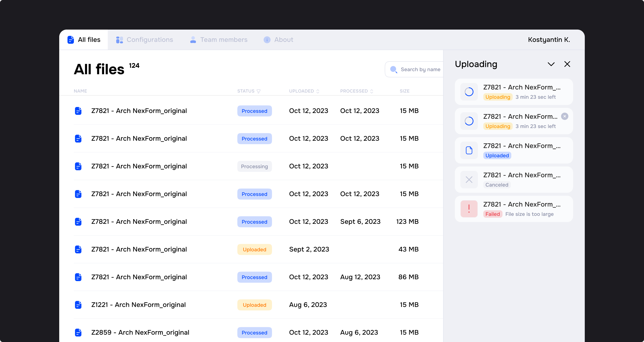The image size is (644, 342).
Task: Click file icon of Z2859 row
Action: (x=78, y=333)
